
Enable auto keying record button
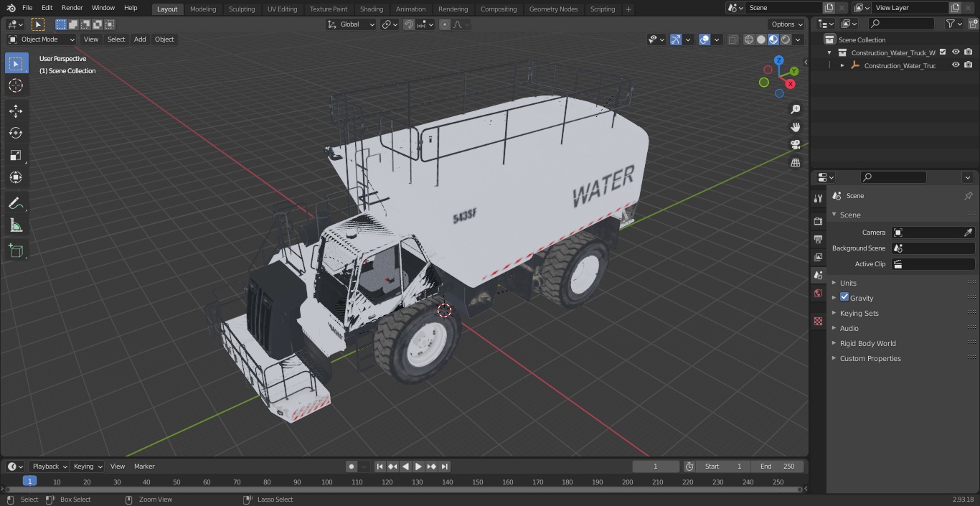pos(352,467)
